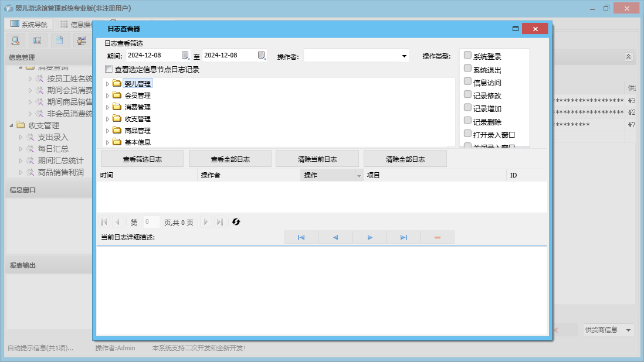Click the 收支管理 folder icon in sidebar

coord(21,125)
